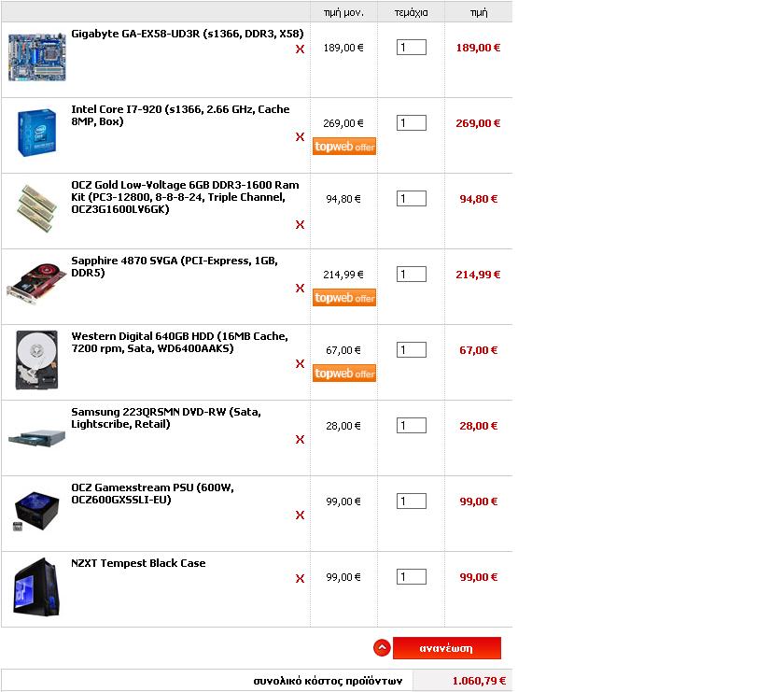Delete OCZ Gold RAM kit from cart
The height and width of the screenshot is (692, 784).
click(x=300, y=225)
